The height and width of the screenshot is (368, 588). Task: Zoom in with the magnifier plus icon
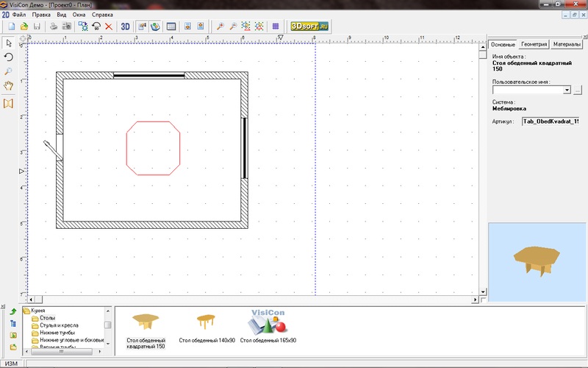220,26
